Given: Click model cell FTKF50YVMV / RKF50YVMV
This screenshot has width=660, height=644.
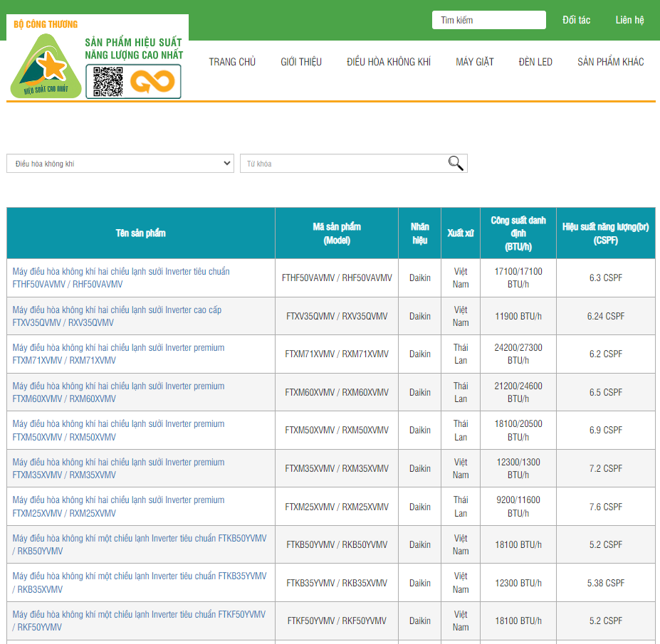Looking at the screenshot, I should coord(337,621).
